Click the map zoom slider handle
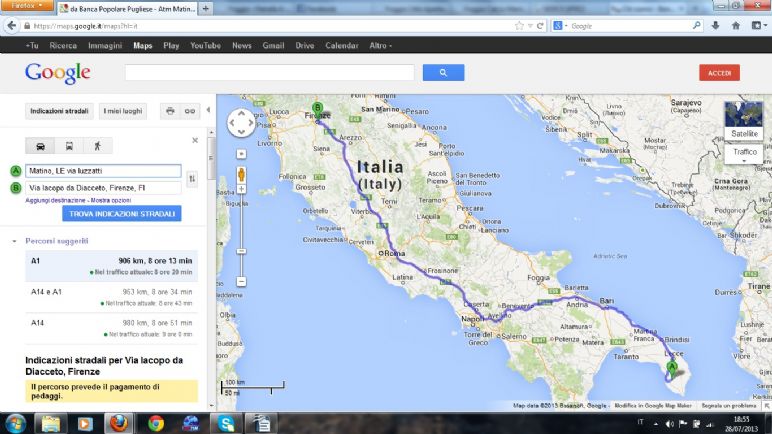This screenshot has width=772, height=434. (241, 251)
